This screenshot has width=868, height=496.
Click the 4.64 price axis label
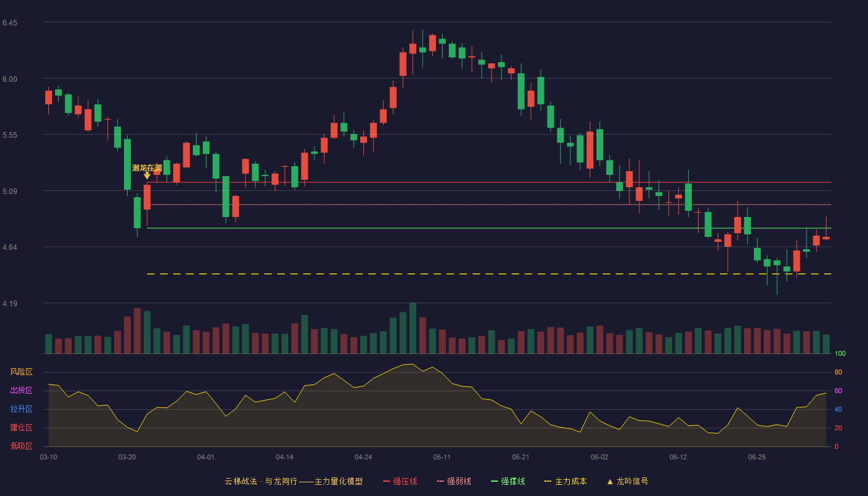(10, 247)
